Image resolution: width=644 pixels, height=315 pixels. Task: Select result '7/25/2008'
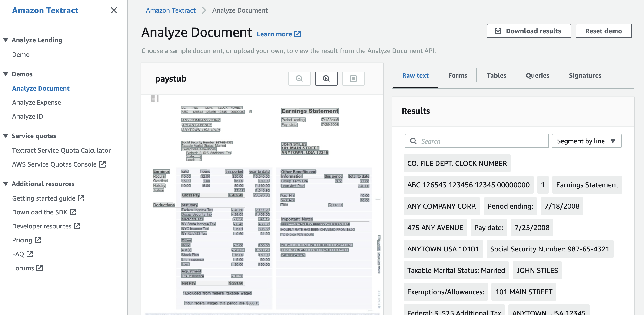click(x=532, y=228)
